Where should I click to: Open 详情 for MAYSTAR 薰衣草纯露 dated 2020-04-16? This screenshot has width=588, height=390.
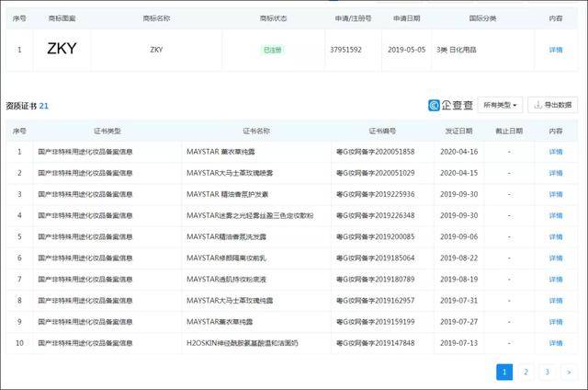click(556, 151)
